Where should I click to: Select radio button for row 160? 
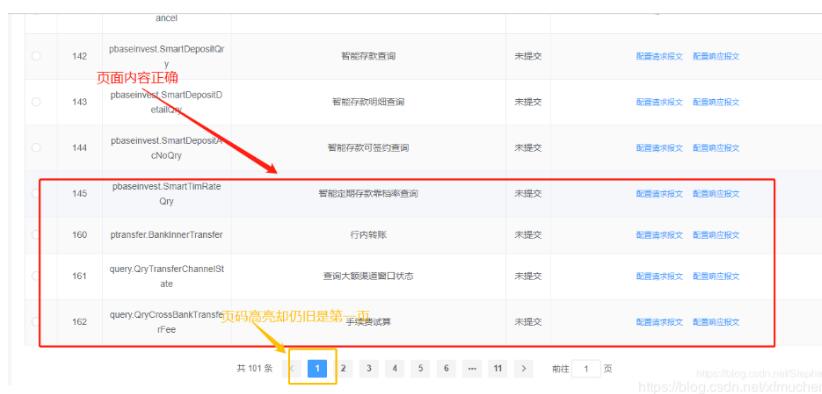36,235
